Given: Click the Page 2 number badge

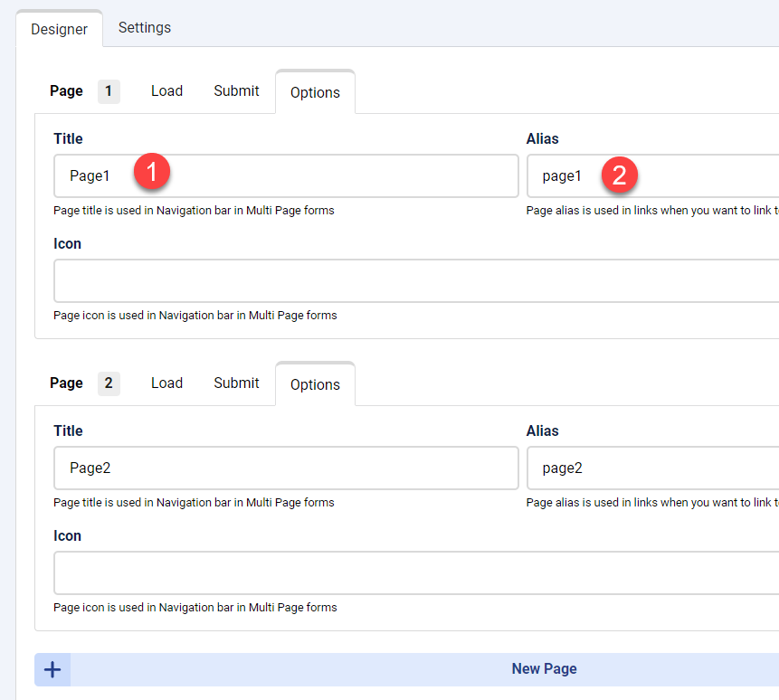Looking at the screenshot, I should click(109, 383).
